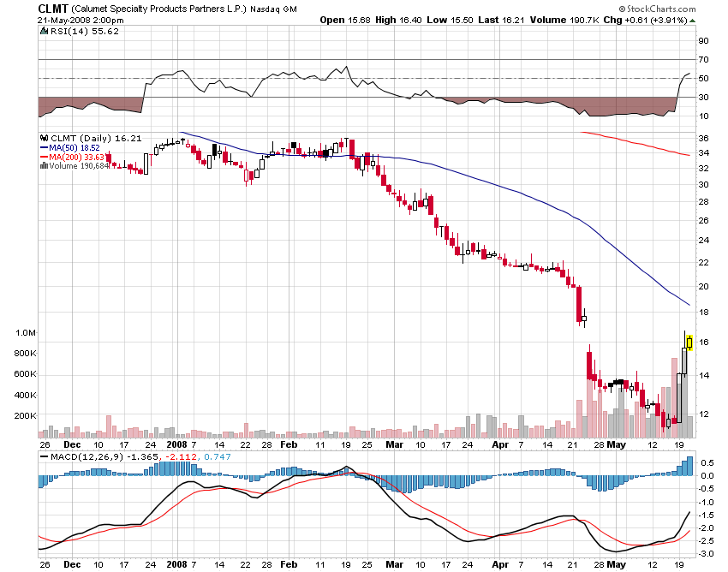Screen dimensions: 728x572
Task: Click the 90 level on the RSI axis
Action: 703,41
